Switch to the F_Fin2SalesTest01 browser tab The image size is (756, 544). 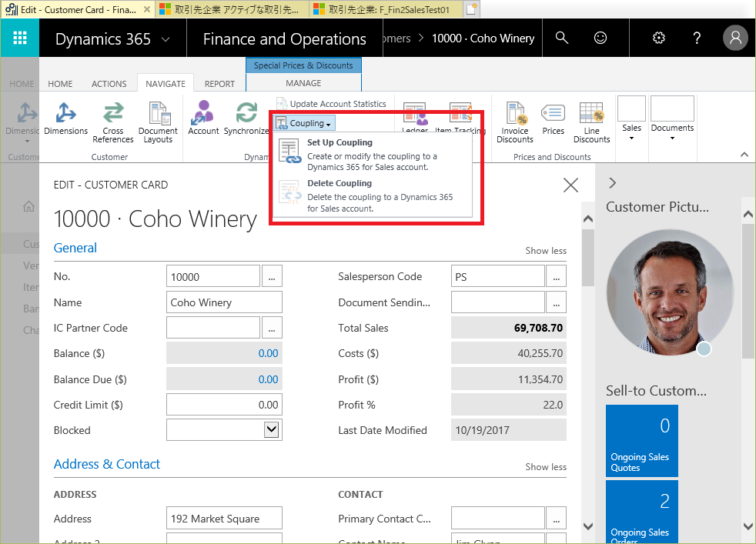[x=386, y=9]
